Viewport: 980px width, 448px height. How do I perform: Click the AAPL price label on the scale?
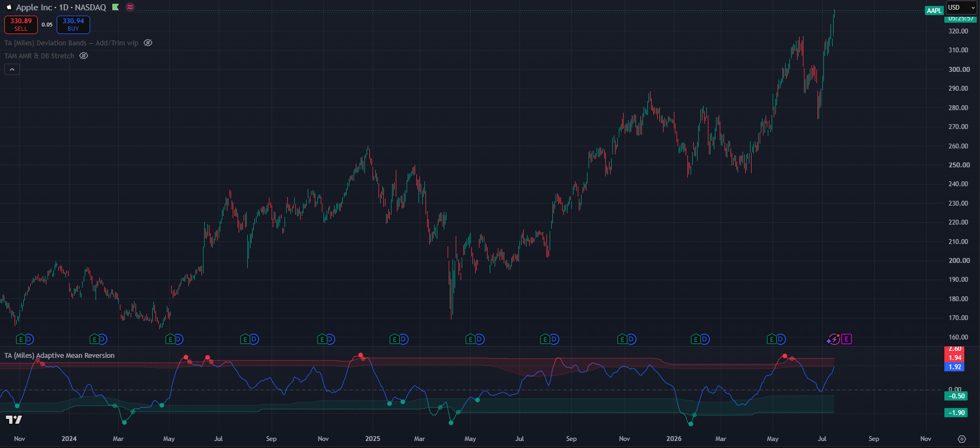tap(934, 10)
